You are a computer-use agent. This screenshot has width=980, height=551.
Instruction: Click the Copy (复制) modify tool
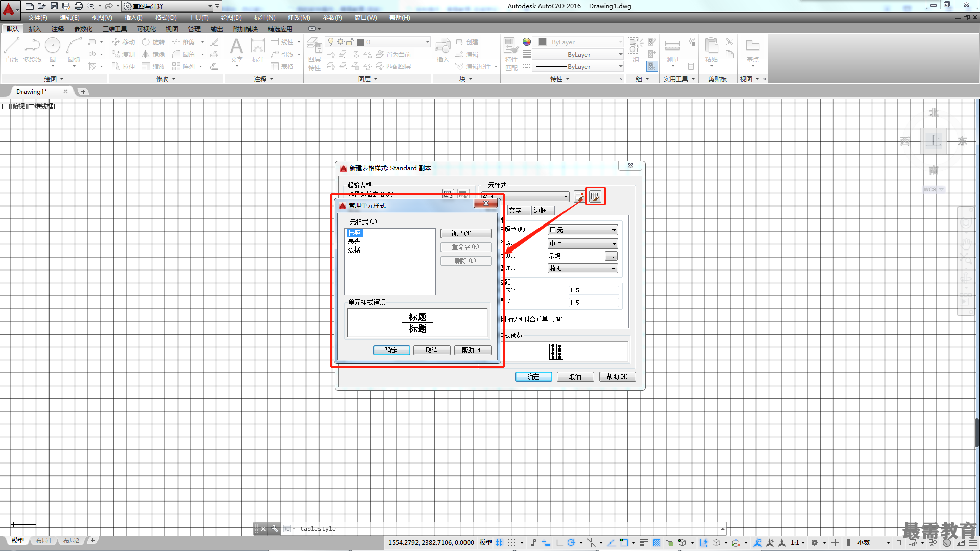coord(123,54)
